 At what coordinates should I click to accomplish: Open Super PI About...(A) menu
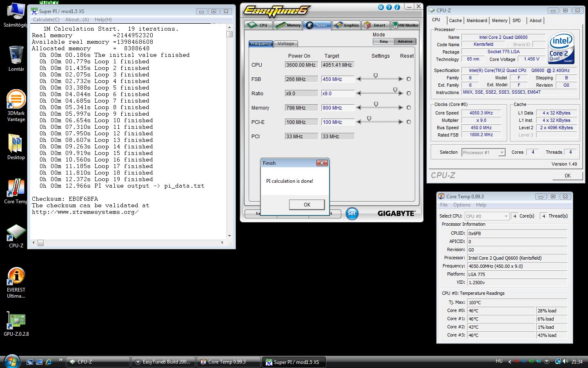pos(77,19)
